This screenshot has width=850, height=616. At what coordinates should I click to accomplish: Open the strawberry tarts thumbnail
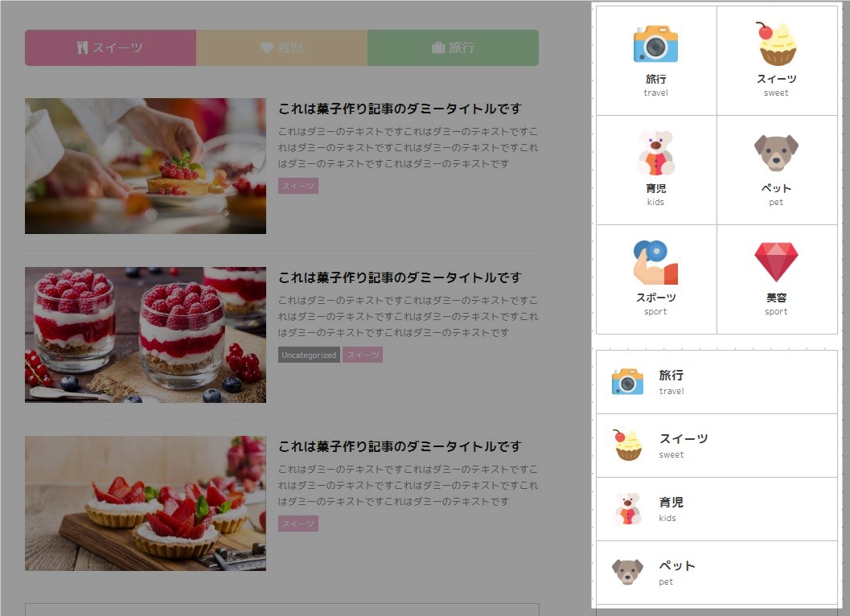[146, 503]
